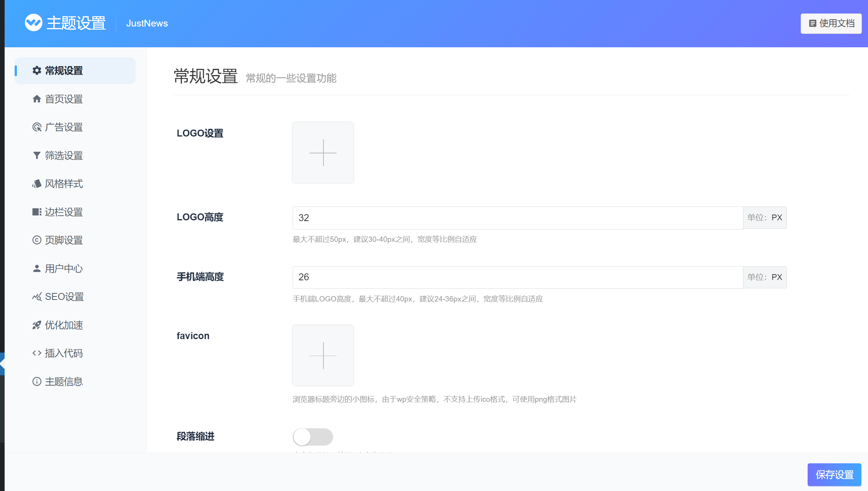Image resolution: width=868 pixels, height=491 pixels.
Task: Open the 使用文档 documentation
Action: pos(831,23)
